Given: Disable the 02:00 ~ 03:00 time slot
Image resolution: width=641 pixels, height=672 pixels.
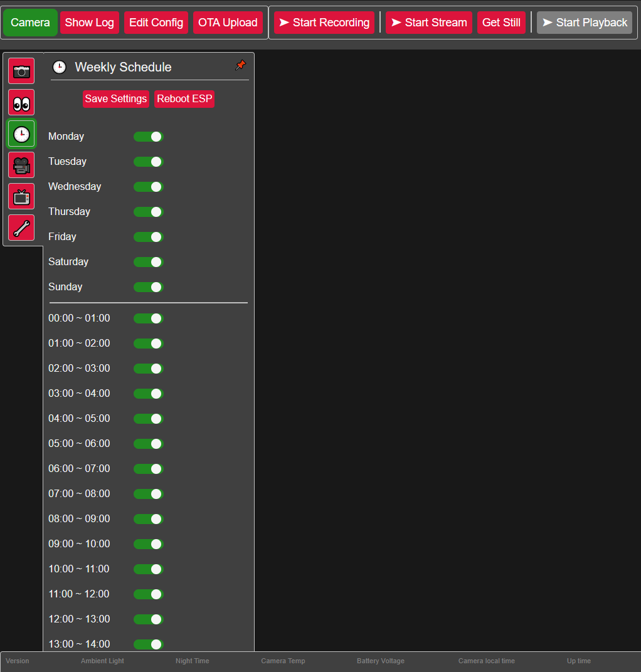Looking at the screenshot, I should (x=149, y=369).
